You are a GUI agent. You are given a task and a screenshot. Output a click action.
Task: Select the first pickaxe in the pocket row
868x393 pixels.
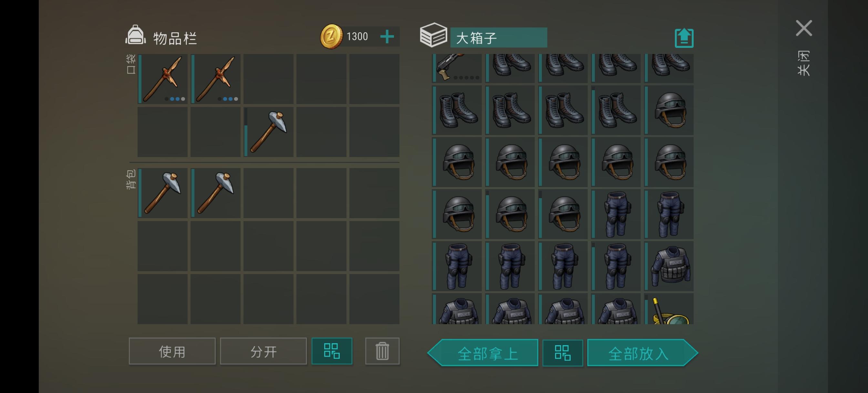click(x=163, y=79)
